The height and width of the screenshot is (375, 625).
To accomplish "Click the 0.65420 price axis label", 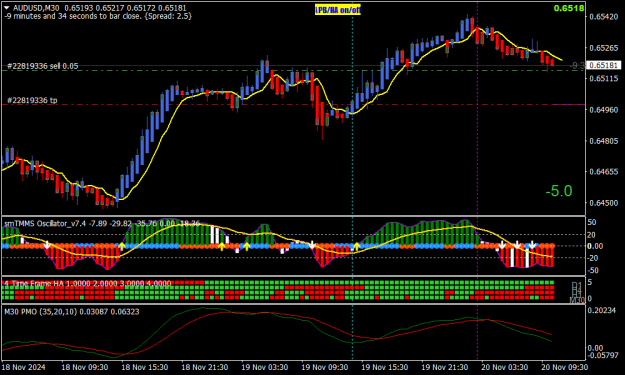I will point(604,17).
